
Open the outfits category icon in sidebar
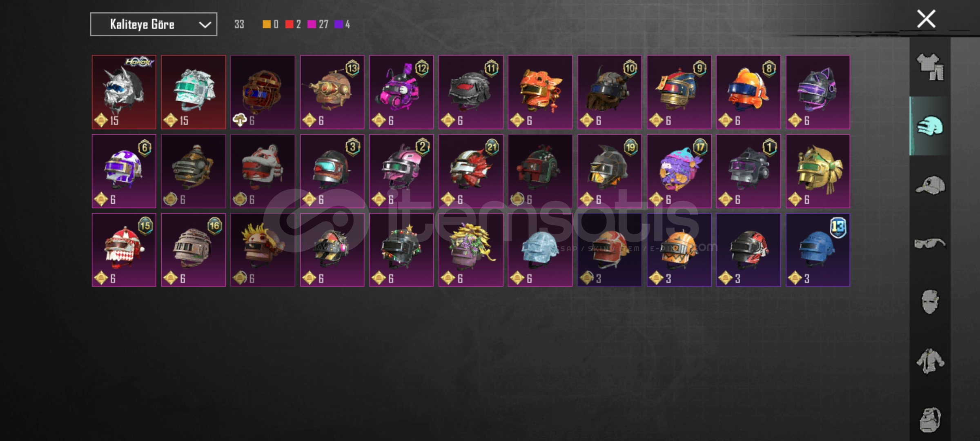coord(930,67)
